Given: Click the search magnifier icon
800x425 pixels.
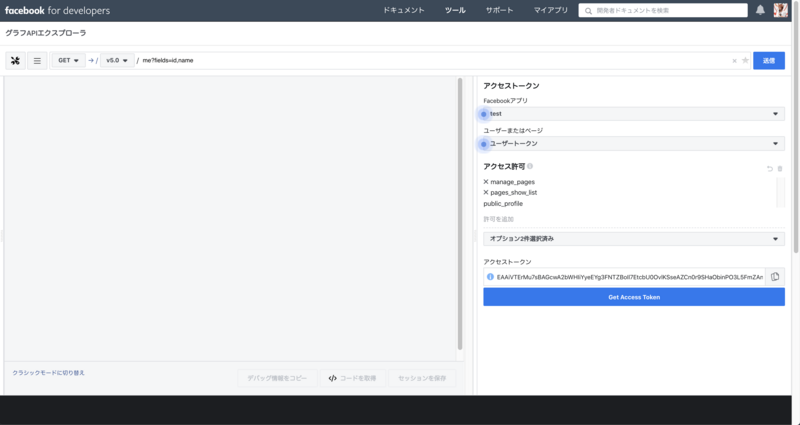Looking at the screenshot, I should pos(588,11).
